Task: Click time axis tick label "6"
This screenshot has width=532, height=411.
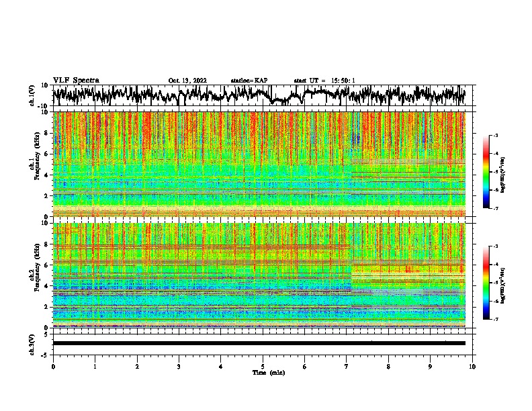Action: tap(304, 367)
